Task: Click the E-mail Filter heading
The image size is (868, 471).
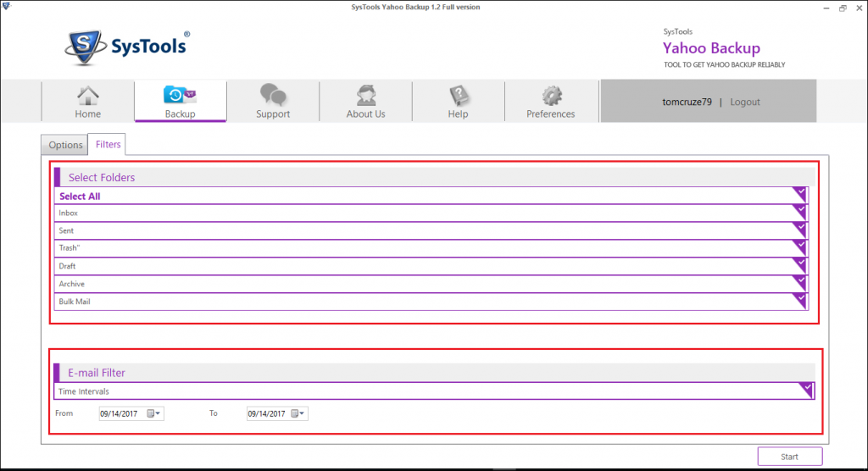Action: tap(97, 373)
